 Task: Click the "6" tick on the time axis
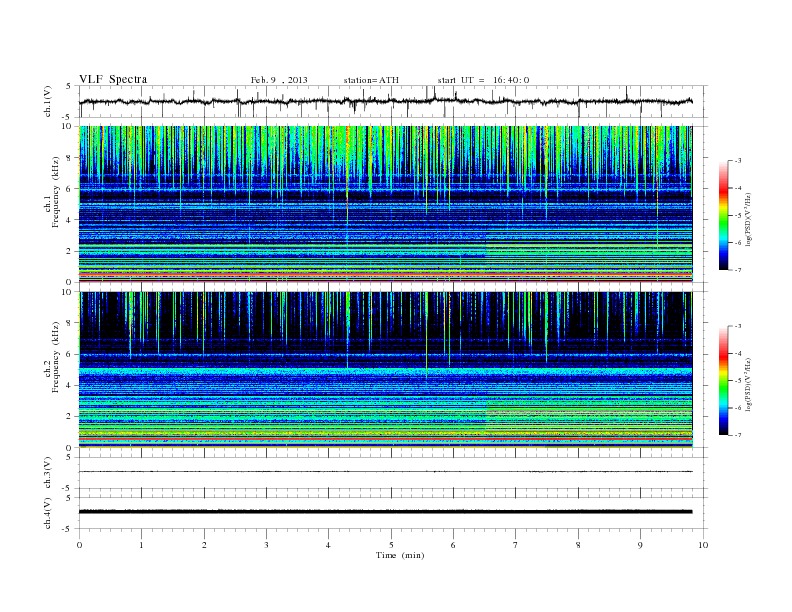point(453,545)
